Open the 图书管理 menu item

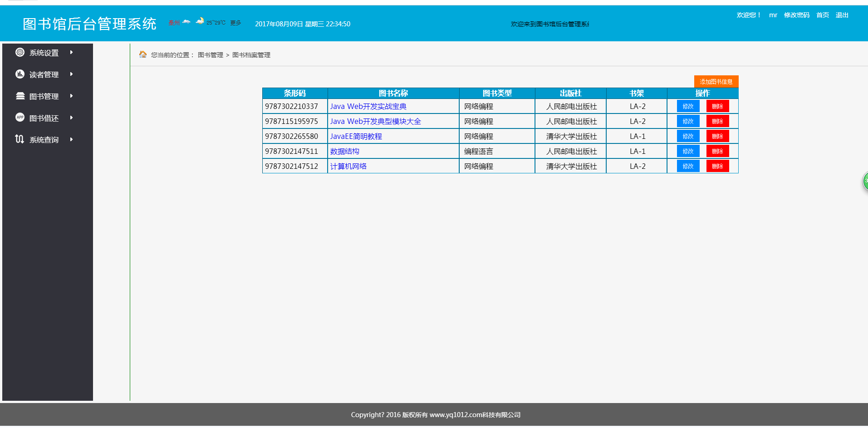pyautogui.click(x=44, y=96)
